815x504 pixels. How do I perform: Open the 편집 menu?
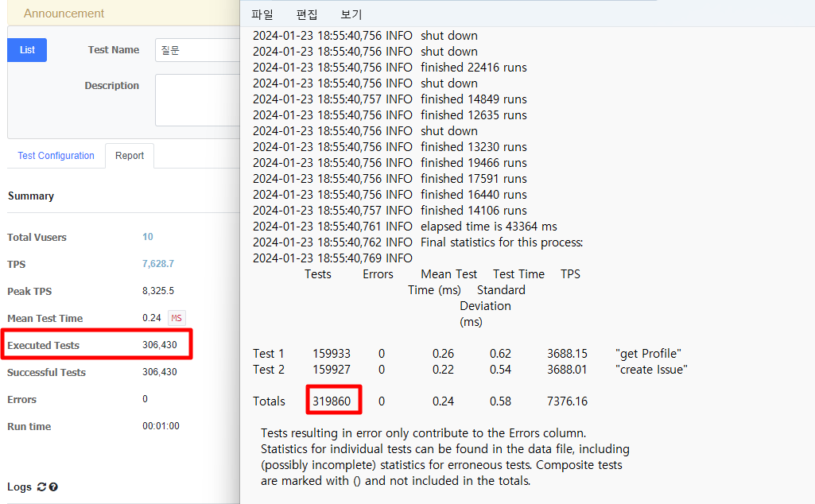[306, 14]
